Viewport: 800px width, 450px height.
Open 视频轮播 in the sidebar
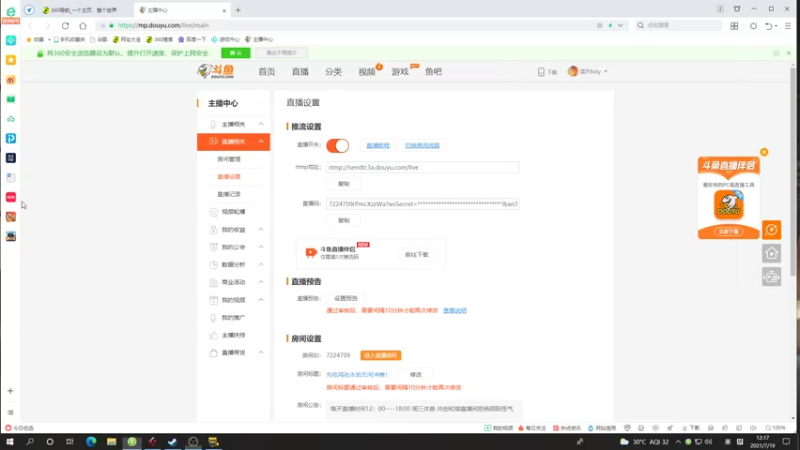pos(233,212)
